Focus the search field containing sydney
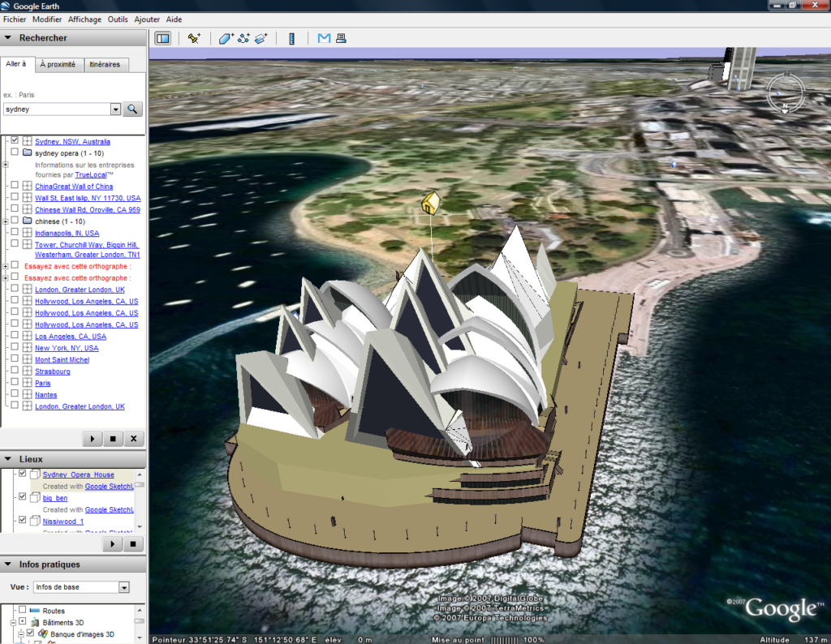The height and width of the screenshot is (644, 831). pos(57,109)
